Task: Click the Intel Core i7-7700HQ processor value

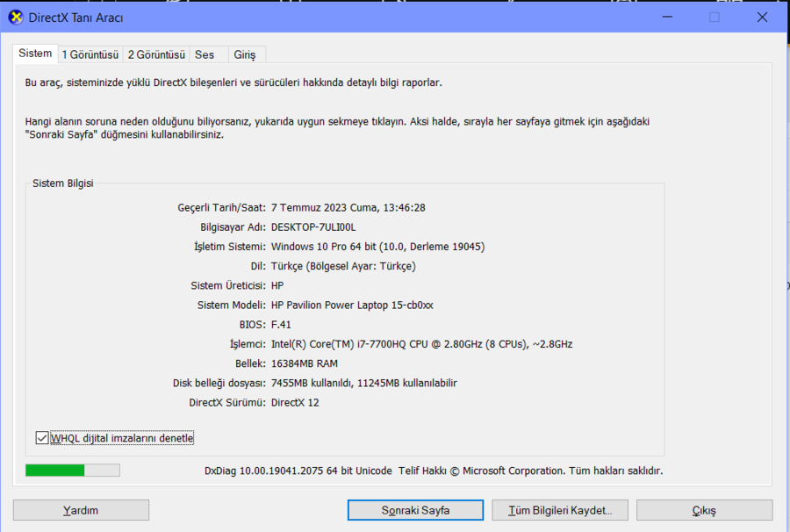Action: 421,344
